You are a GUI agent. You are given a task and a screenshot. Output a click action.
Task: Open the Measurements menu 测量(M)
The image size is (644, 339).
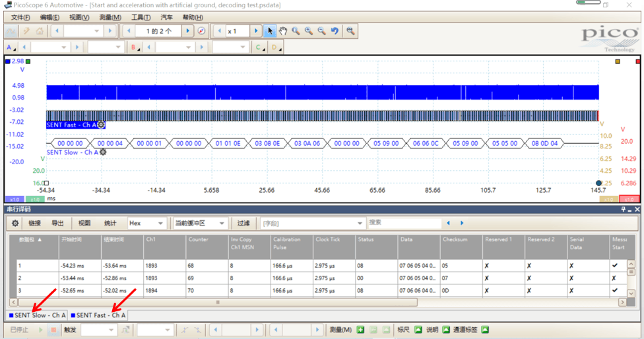110,17
